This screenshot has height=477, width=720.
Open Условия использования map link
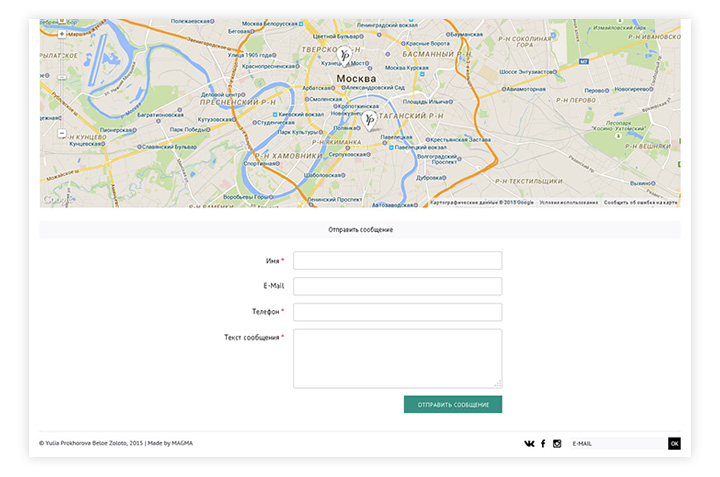[x=568, y=202]
